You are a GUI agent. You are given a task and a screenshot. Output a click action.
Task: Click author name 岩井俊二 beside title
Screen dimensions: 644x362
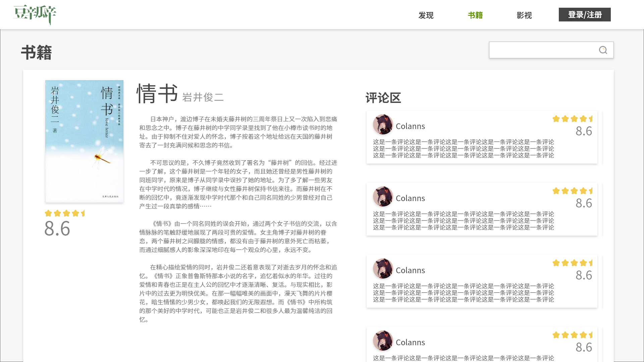tap(203, 97)
